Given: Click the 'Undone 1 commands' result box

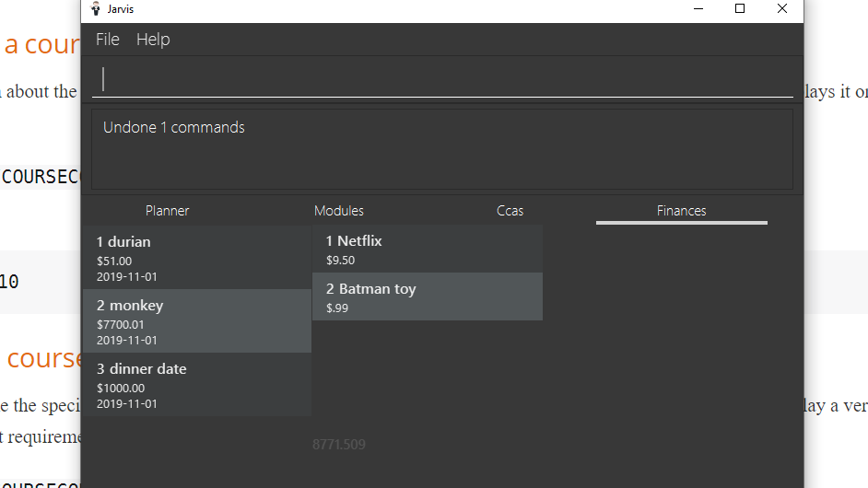Looking at the screenshot, I should click(442, 148).
